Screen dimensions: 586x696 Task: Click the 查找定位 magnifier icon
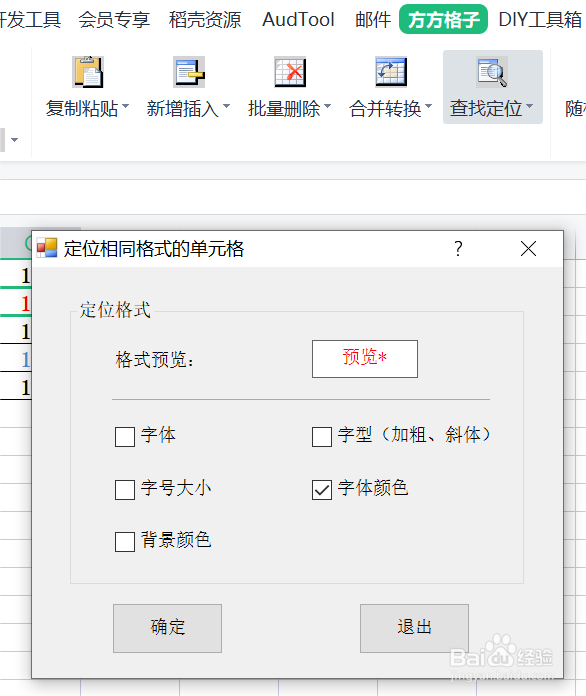(492, 72)
